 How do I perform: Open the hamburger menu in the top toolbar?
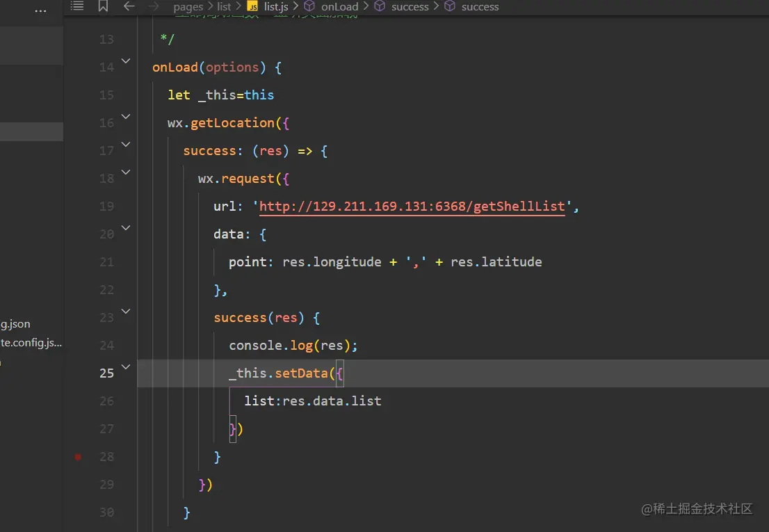point(76,6)
